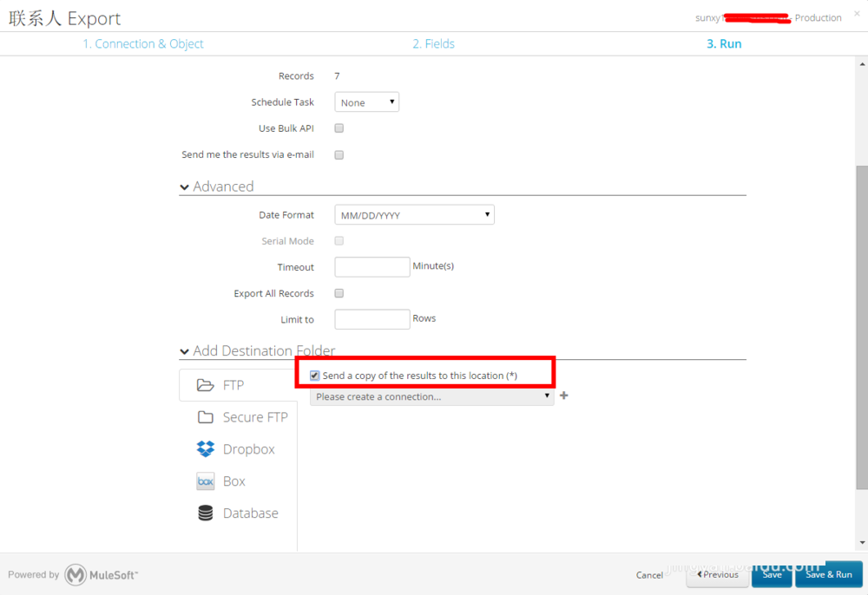The height and width of the screenshot is (595, 868).
Task: Uncheck Send a copy to this location
Action: pyautogui.click(x=315, y=376)
